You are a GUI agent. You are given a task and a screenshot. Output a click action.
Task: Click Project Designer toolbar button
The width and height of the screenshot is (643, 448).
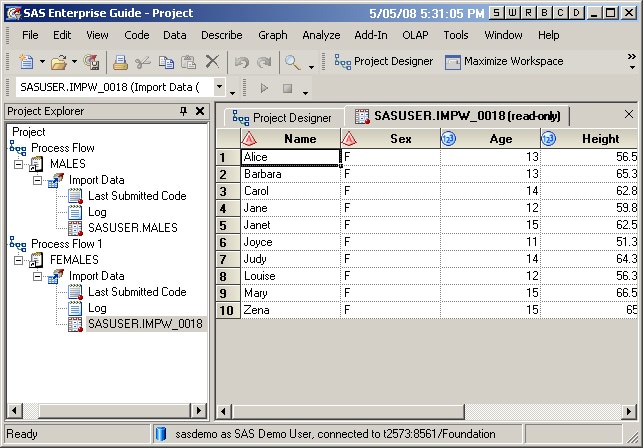coord(384,62)
